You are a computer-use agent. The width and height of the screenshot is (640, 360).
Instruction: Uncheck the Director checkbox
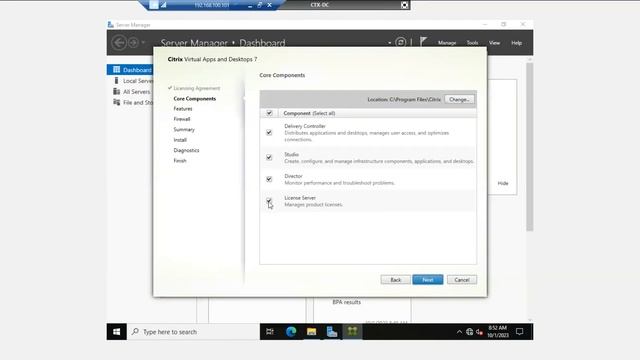pos(269,179)
